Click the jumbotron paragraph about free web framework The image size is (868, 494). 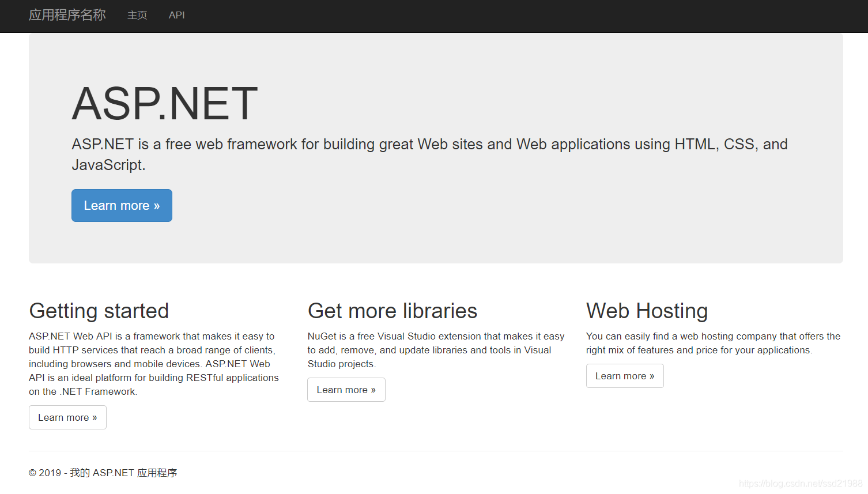coord(429,154)
